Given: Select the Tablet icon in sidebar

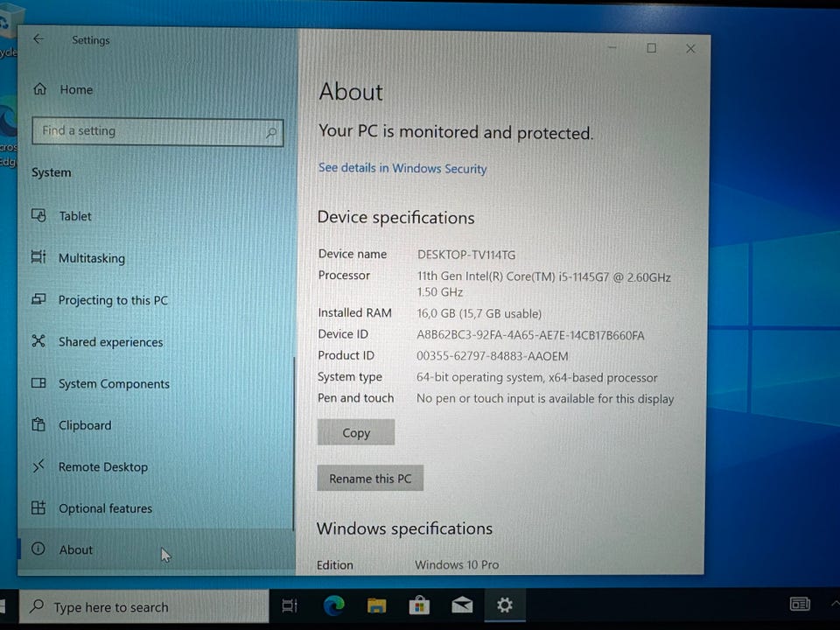Looking at the screenshot, I should (x=38, y=215).
